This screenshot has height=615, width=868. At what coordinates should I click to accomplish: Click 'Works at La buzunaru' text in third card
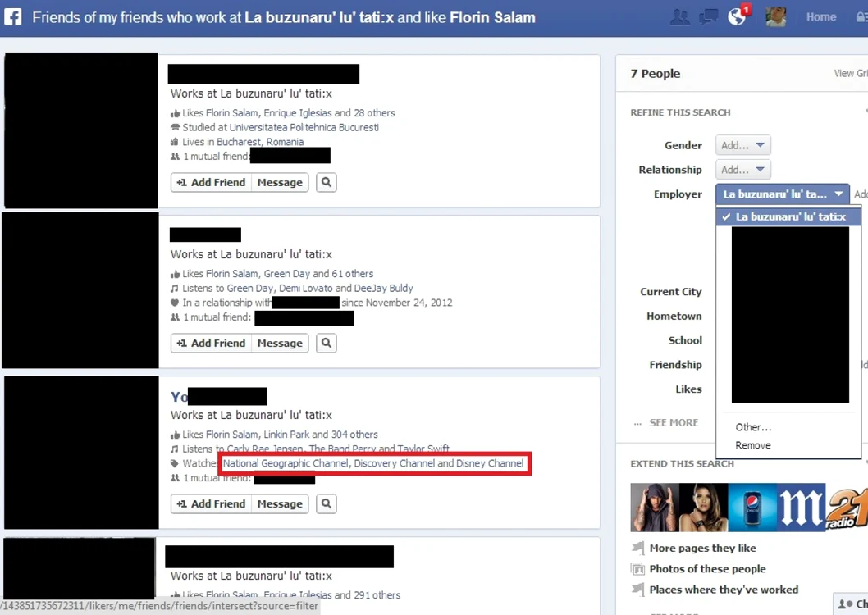251,415
